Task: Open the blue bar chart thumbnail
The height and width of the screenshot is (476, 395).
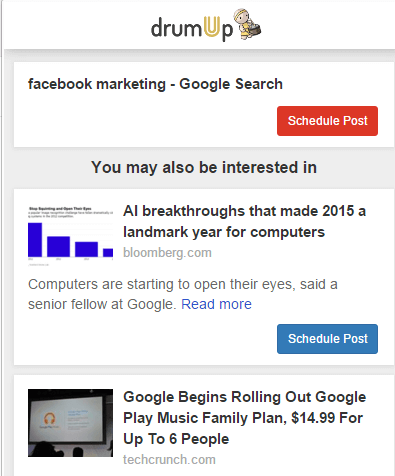Action: (70, 236)
